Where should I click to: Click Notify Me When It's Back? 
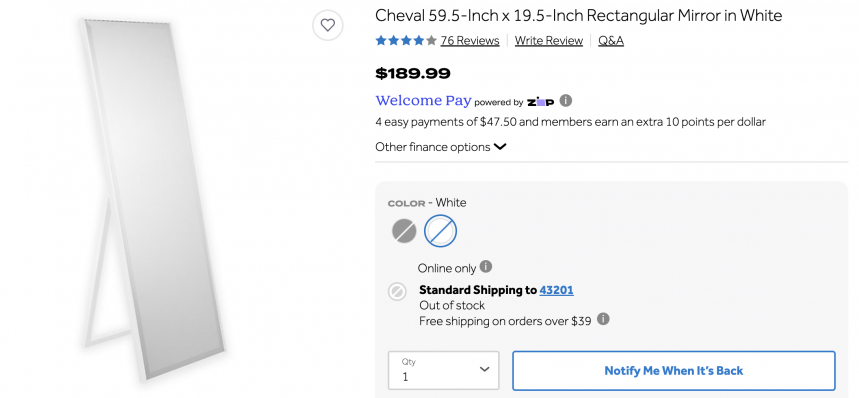point(674,371)
